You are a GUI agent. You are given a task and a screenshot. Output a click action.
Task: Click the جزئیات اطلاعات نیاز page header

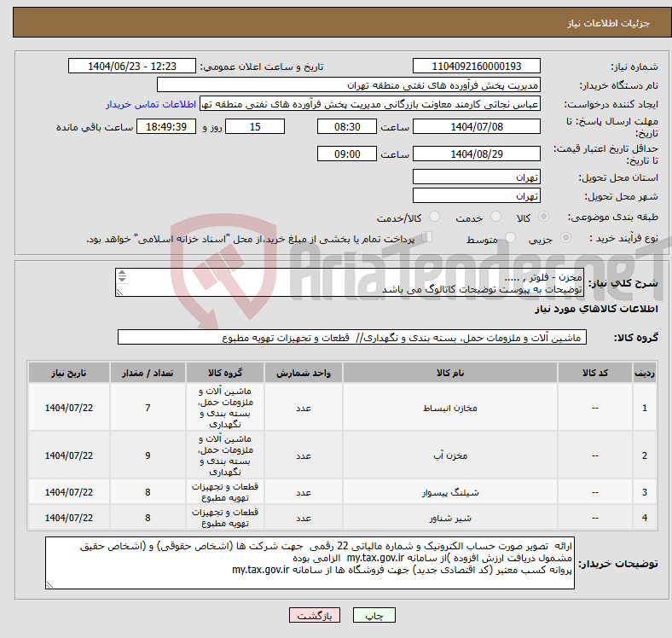pyautogui.click(x=609, y=23)
